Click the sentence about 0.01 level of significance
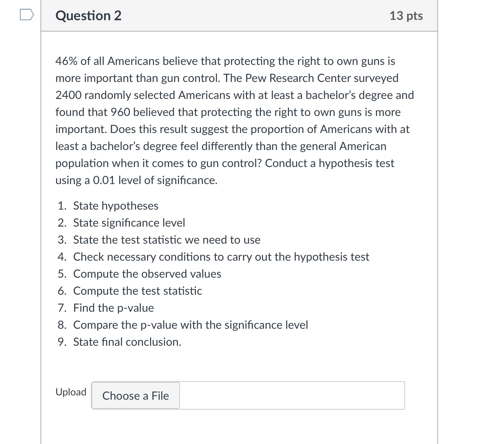Viewport: 504px width, 444px height. 136,180
